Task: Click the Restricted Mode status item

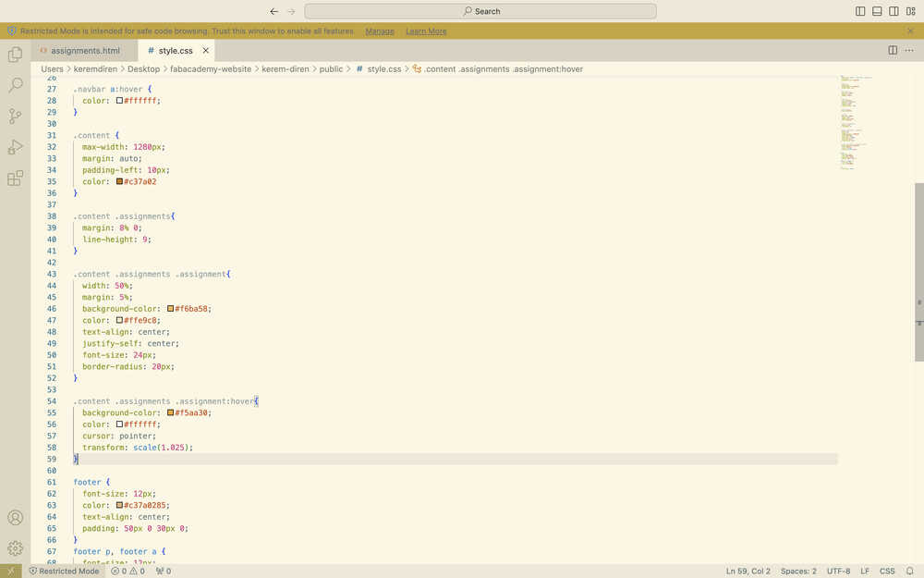Action: (65, 571)
